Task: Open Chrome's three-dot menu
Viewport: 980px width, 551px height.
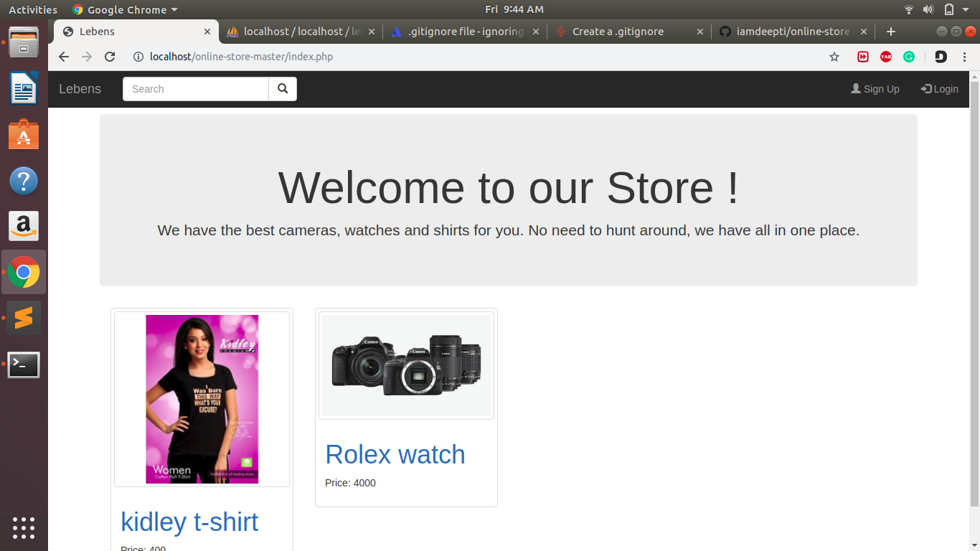Action: (963, 57)
